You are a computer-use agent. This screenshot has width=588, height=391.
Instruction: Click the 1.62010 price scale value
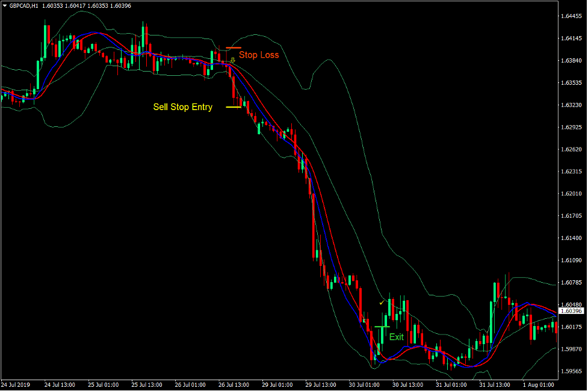point(571,194)
